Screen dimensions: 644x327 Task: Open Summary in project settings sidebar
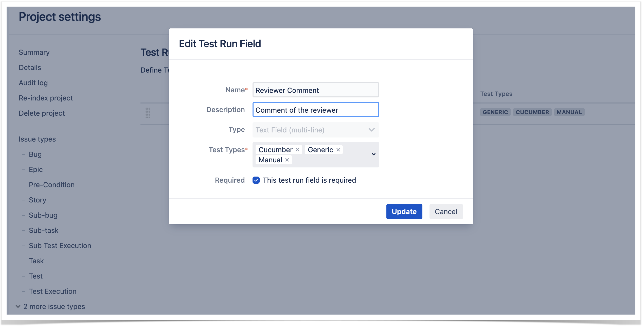point(34,52)
